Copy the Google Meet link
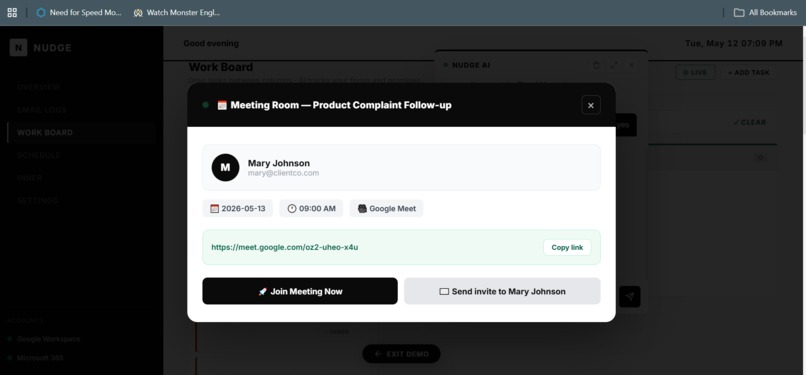Viewport: 806px width, 375px height. click(x=567, y=248)
